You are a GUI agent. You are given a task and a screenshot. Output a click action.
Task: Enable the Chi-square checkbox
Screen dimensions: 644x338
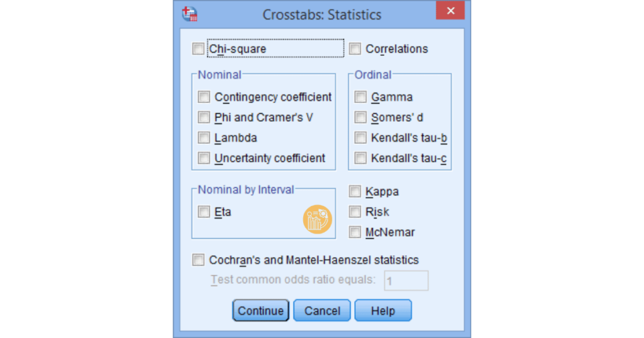point(198,49)
